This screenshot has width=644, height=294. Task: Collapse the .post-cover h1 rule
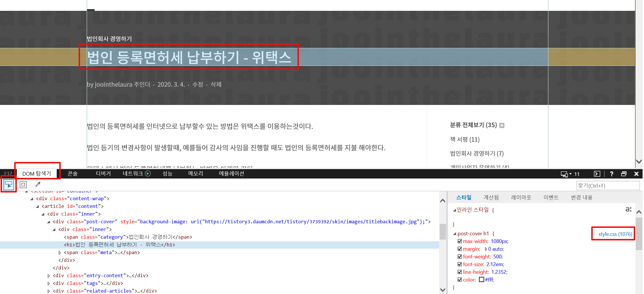[455, 234]
